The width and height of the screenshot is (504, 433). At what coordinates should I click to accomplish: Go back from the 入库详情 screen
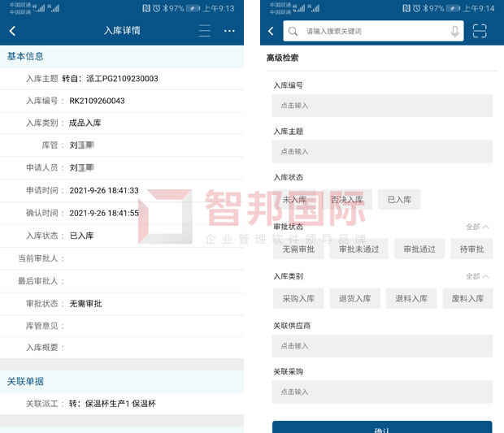(12, 31)
